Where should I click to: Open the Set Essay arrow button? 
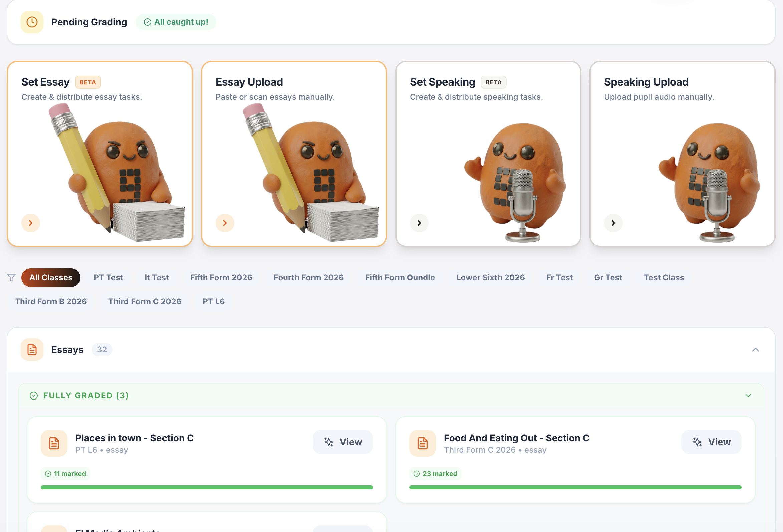coord(31,223)
